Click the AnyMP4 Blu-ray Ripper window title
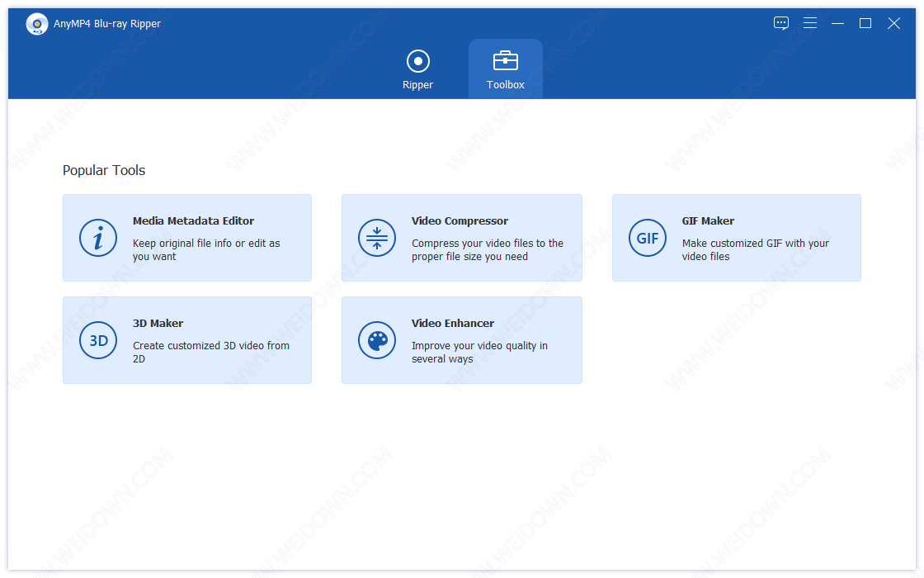 (x=106, y=24)
